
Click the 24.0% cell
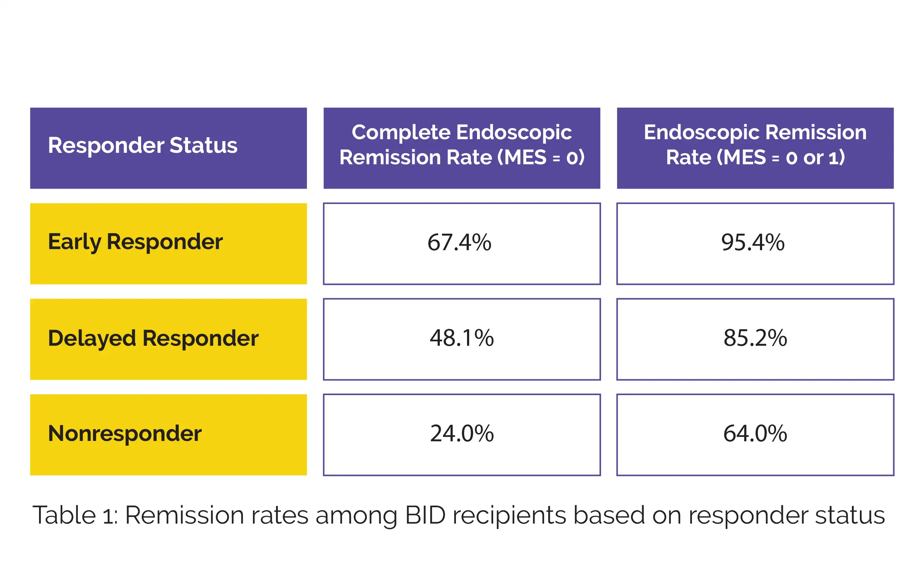point(462,434)
